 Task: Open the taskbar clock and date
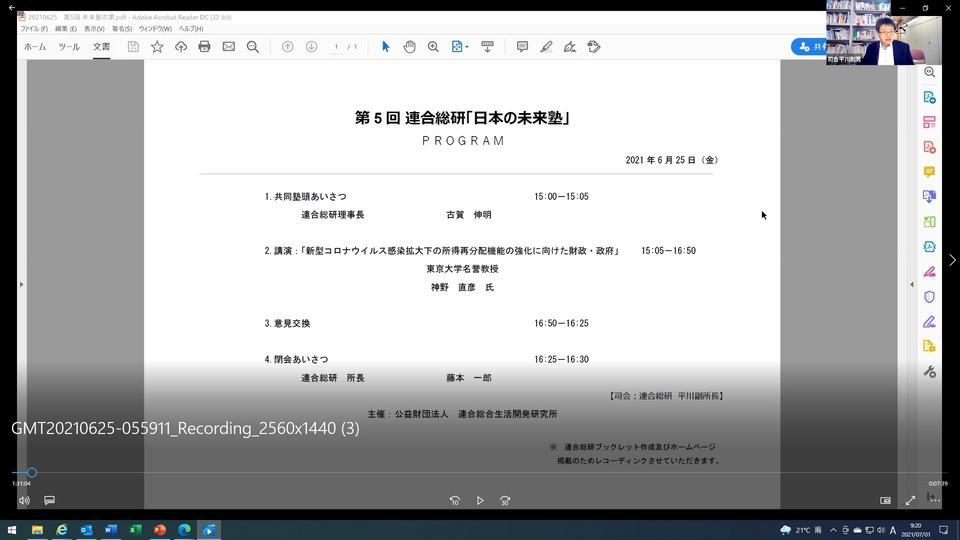(916, 530)
